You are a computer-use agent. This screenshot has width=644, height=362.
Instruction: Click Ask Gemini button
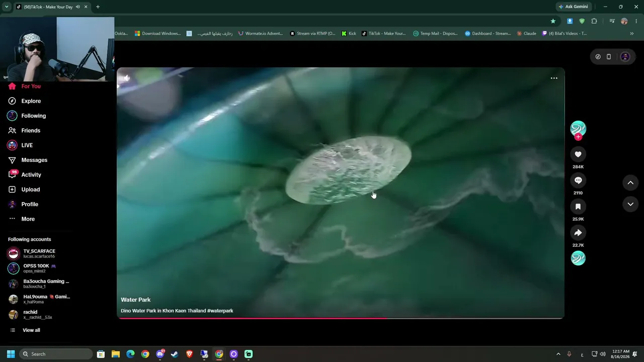click(x=573, y=7)
